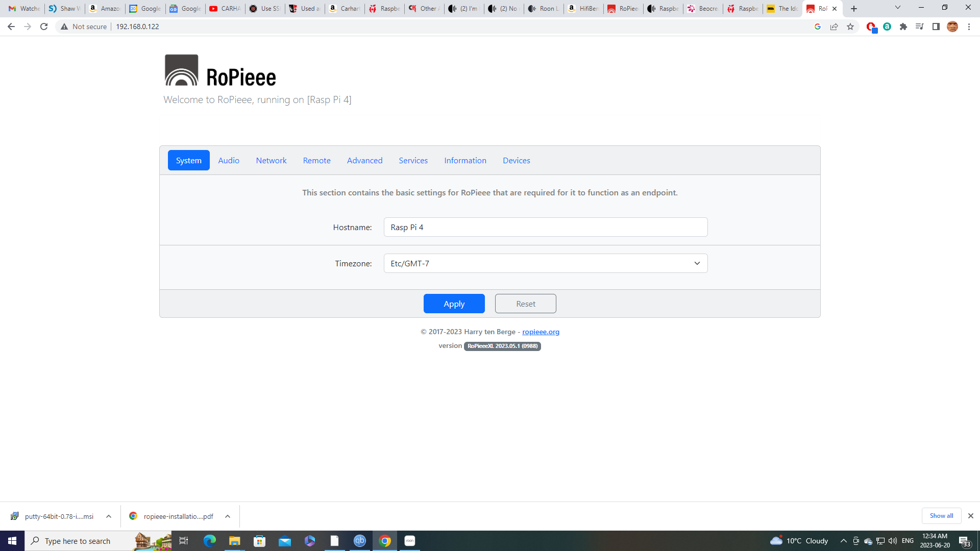Click the Hostname input field
Image resolution: width=980 pixels, height=551 pixels.
545,227
